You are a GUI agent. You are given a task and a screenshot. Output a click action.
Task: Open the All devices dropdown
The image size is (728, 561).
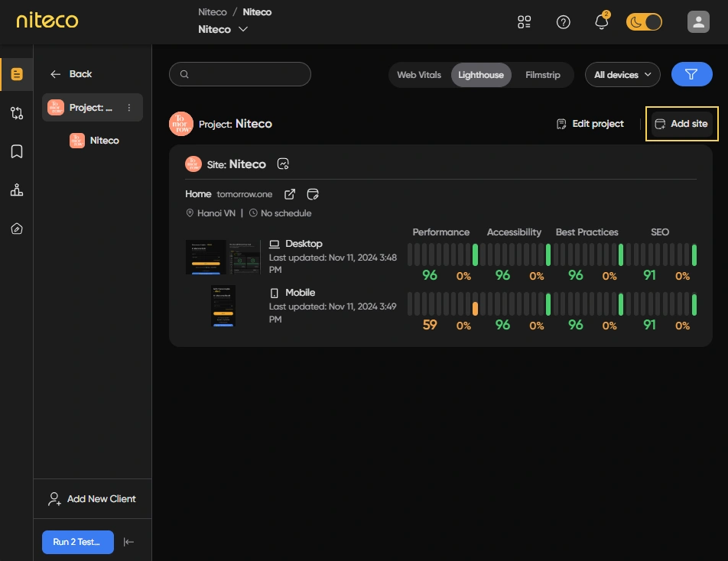622,75
